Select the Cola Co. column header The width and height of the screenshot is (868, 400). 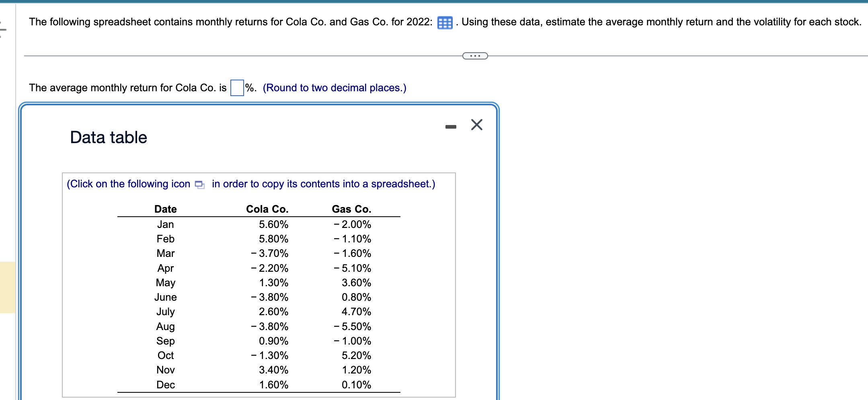(267, 209)
